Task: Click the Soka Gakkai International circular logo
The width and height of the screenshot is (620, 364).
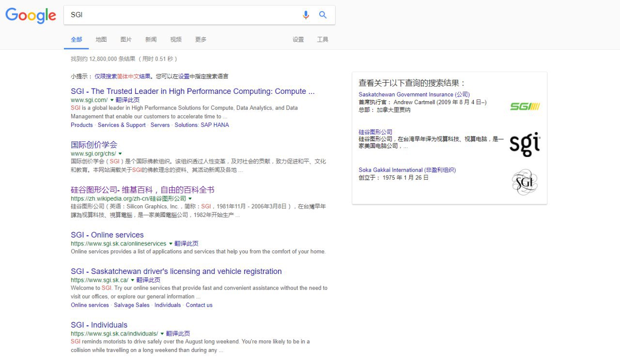Action: [x=525, y=182]
